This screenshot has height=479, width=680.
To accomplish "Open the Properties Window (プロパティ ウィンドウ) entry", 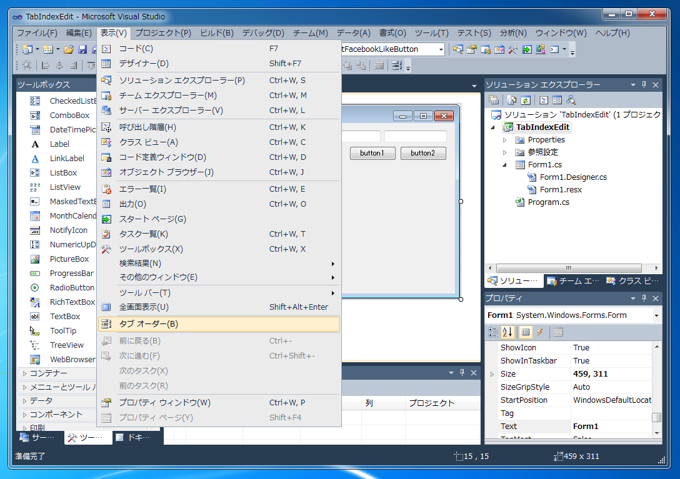I will [219, 403].
